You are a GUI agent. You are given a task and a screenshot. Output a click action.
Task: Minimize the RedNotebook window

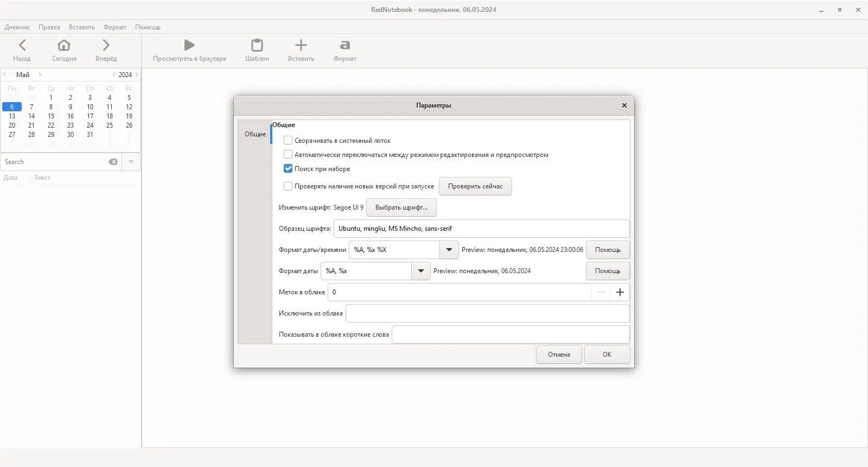tap(821, 10)
